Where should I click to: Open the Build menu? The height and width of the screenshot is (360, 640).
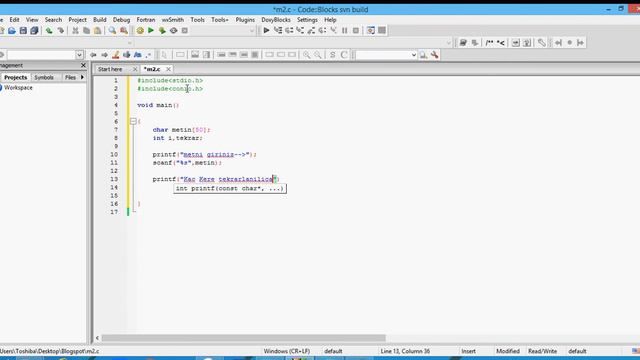(x=100, y=20)
